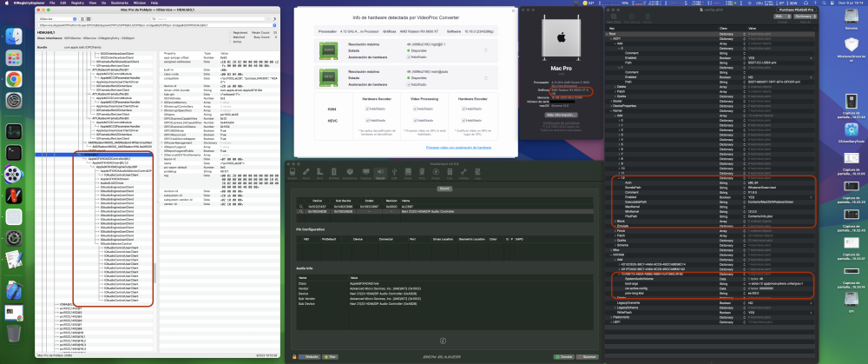The image size is (868, 364).
Task: Toggle HEVC Hardware Encoder Habilitado checkbox
Action: point(464,120)
